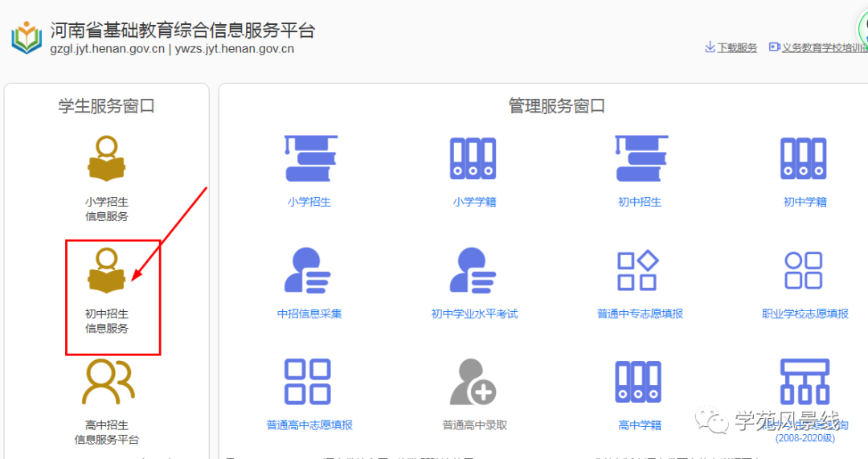Image resolution: width=868 pixels, height=459 pixels.
Task: Open the 普通高中志愿填报 grid icon
Action: tap(308, 382)
